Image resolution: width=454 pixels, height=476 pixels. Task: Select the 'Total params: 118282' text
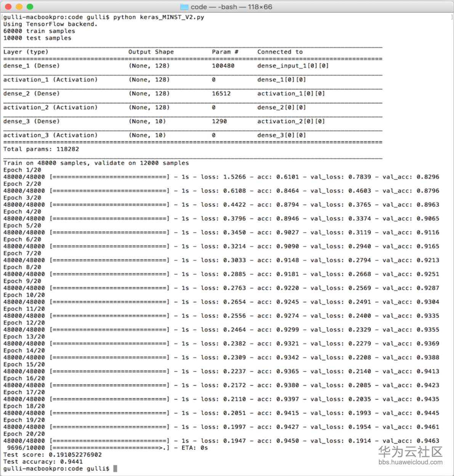pos(41,149)
